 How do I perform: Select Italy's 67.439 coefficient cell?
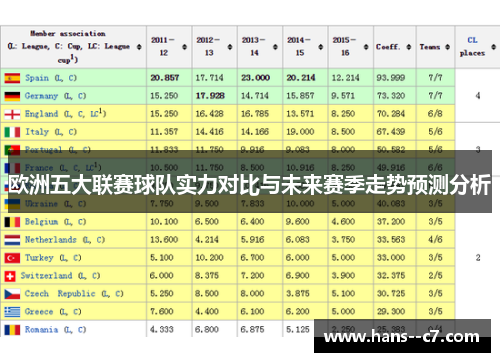point(395,132)
